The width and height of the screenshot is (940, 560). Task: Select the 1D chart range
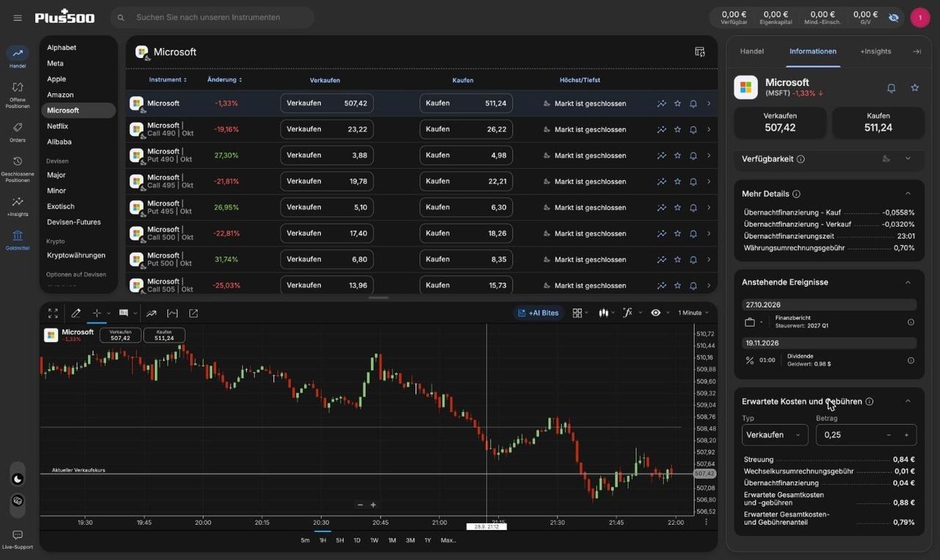tap(357, 540)
